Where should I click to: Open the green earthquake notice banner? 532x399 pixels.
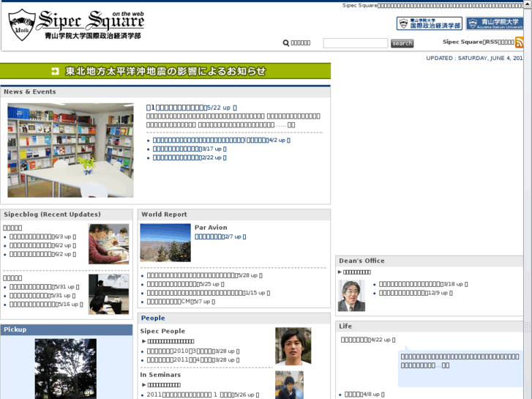(x=165, y=71)
